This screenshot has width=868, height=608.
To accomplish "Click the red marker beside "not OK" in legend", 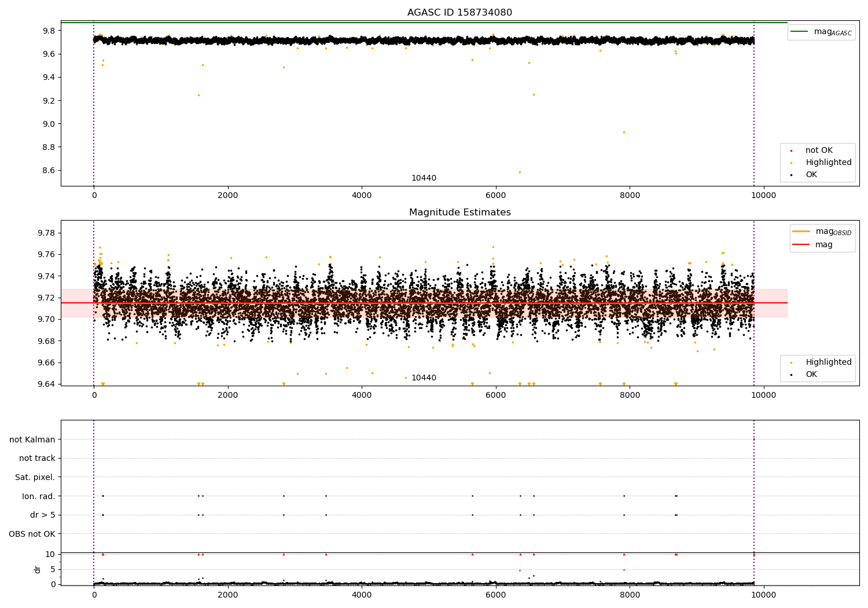I will (791, 151).
